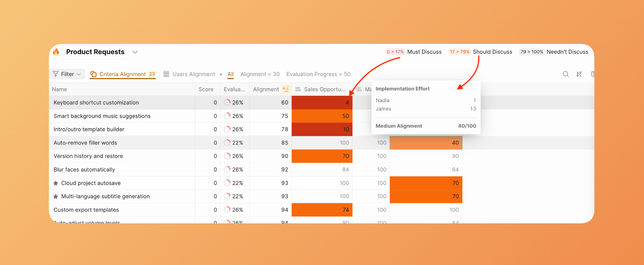
Task: Open the search magnifier icon
Action: click(x=566, y=74)
